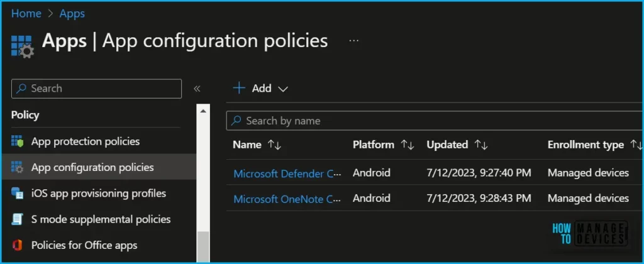Click the Platform column header
644x264 pixels.
(x=374, y=145)
